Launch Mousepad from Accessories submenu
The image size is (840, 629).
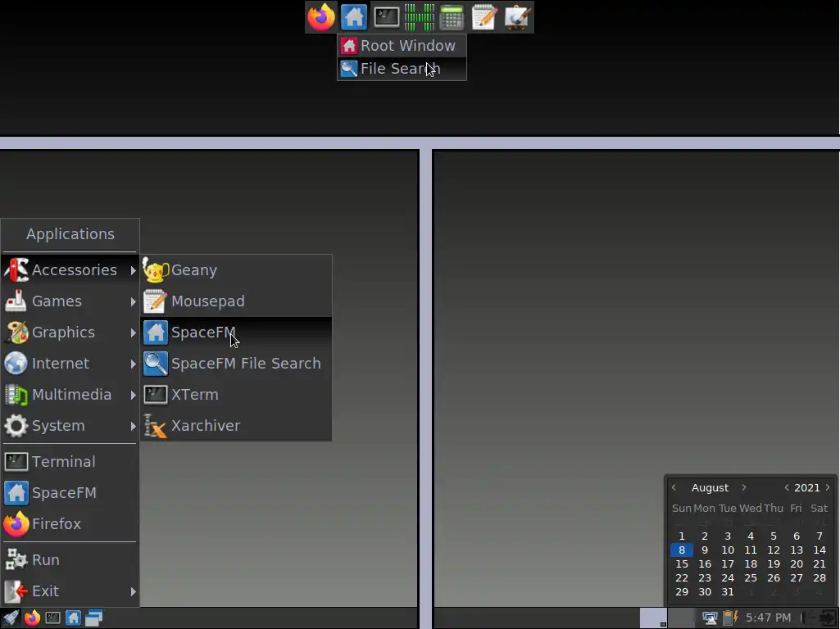[236, 301]
